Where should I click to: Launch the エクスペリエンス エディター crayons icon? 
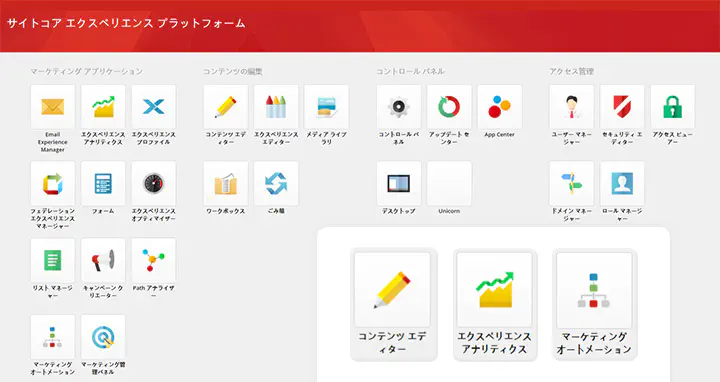276,107
